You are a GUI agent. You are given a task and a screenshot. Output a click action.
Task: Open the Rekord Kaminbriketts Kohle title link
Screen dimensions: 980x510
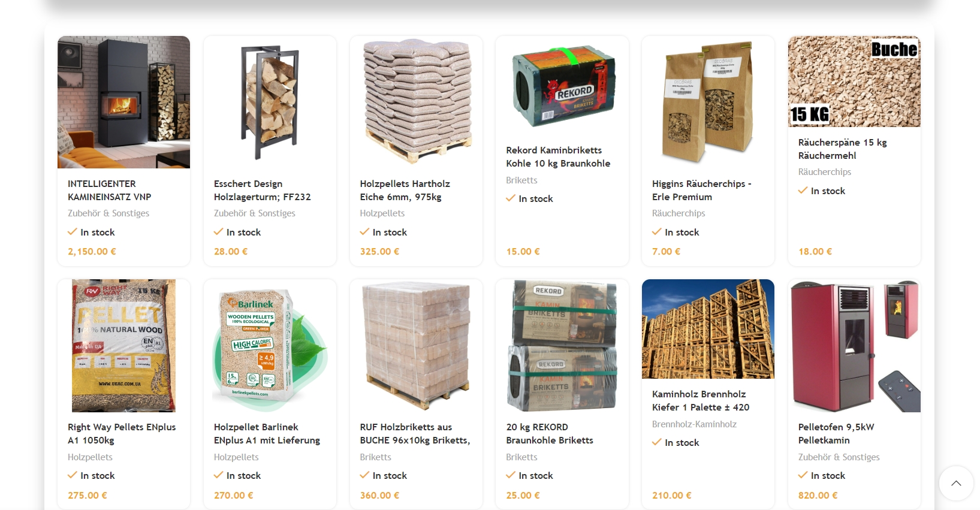(x=558, y=156)
